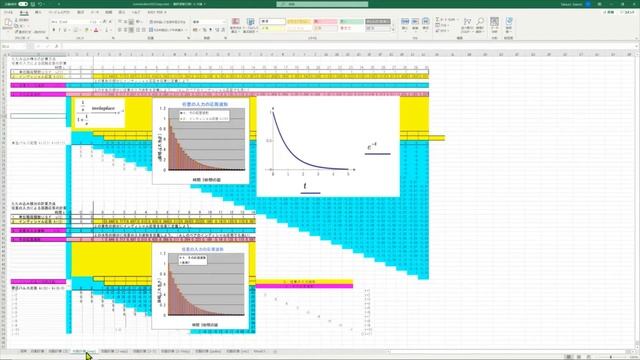Toggle Underline formatting
The width and height of the screenshot is (640, 360).
[65, 30]
